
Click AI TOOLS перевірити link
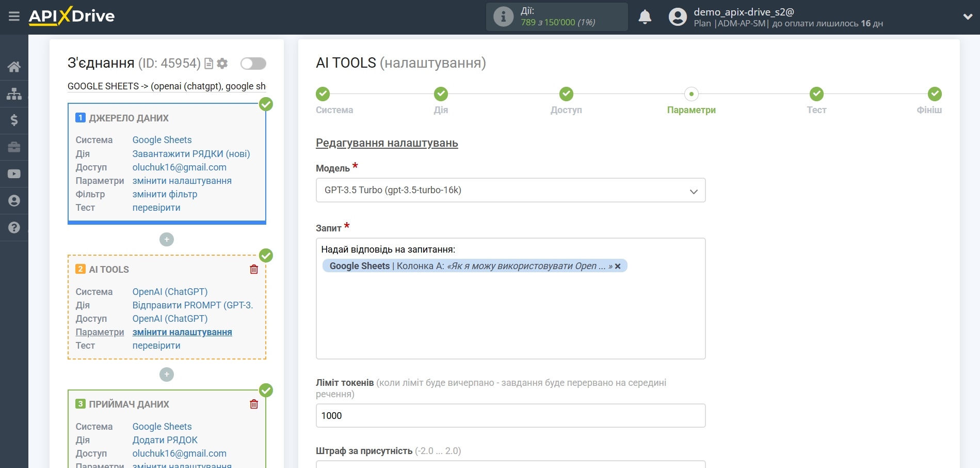click(x=156, y=346)
